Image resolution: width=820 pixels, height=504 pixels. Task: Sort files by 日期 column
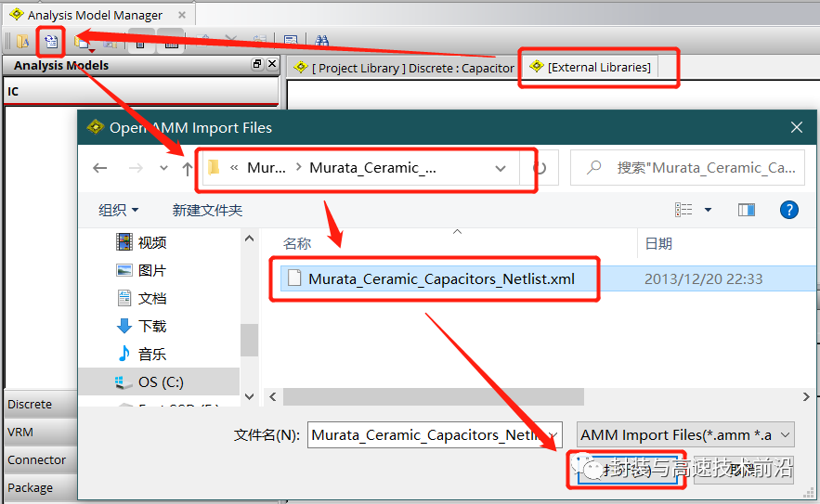point(658,243)
